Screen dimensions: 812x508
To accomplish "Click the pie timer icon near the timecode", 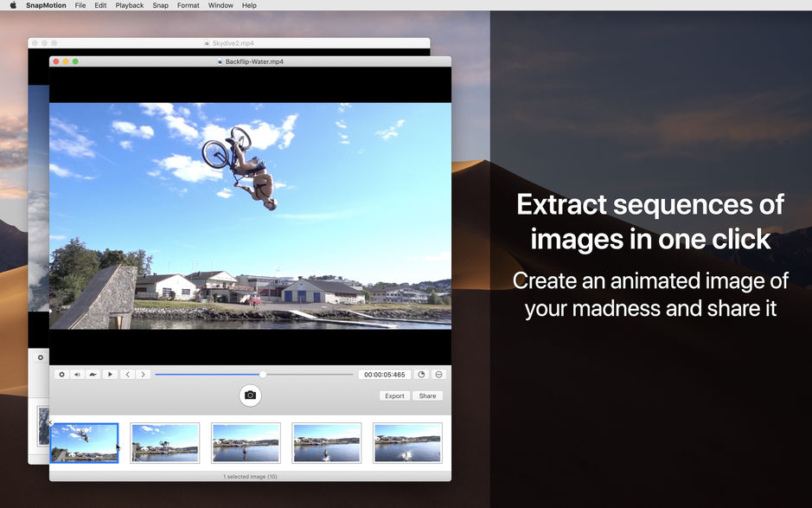I will [x=421, y=374].
